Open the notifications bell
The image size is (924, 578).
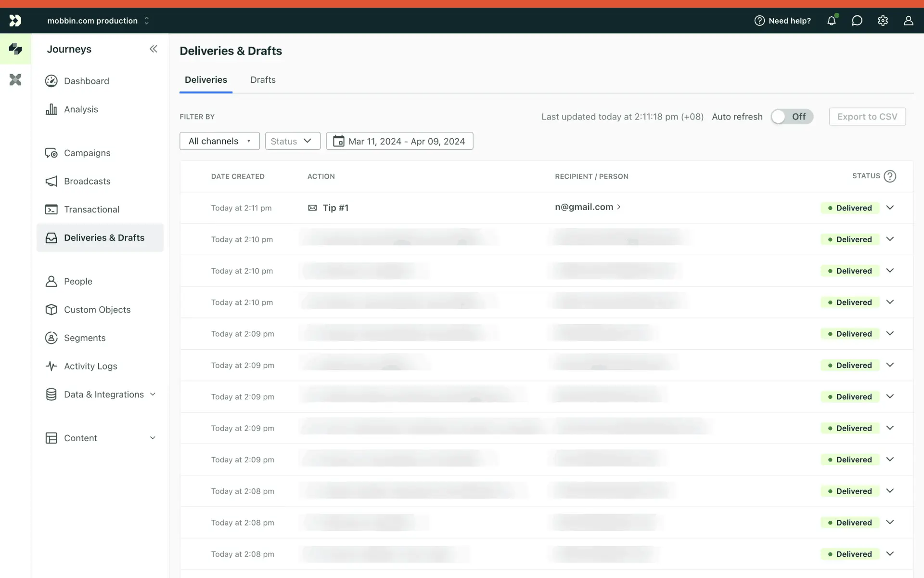831,21
